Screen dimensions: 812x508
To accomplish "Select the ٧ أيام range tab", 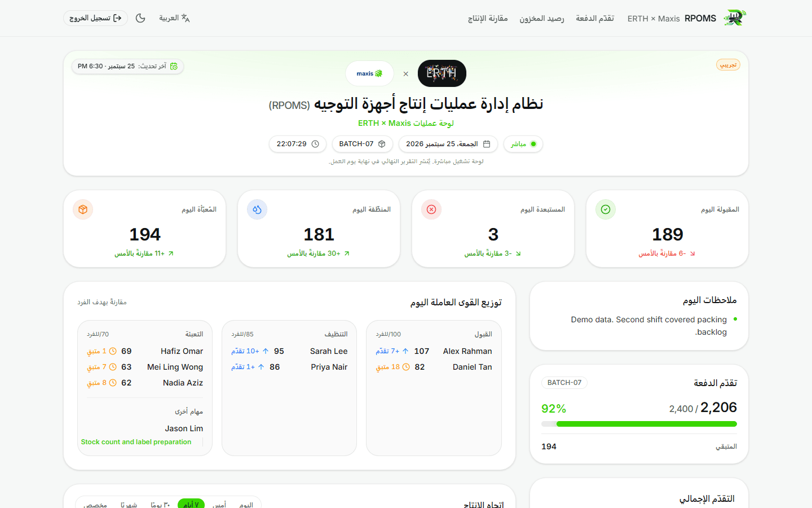I will click(x=191, y=505).
